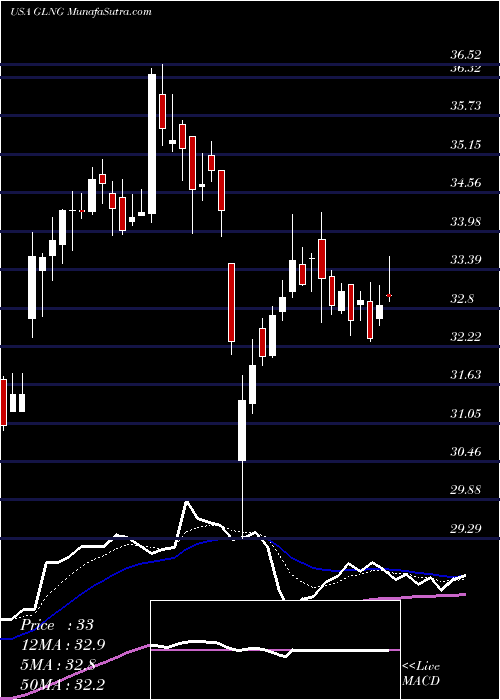Click the 32.22 price level label

466,336
